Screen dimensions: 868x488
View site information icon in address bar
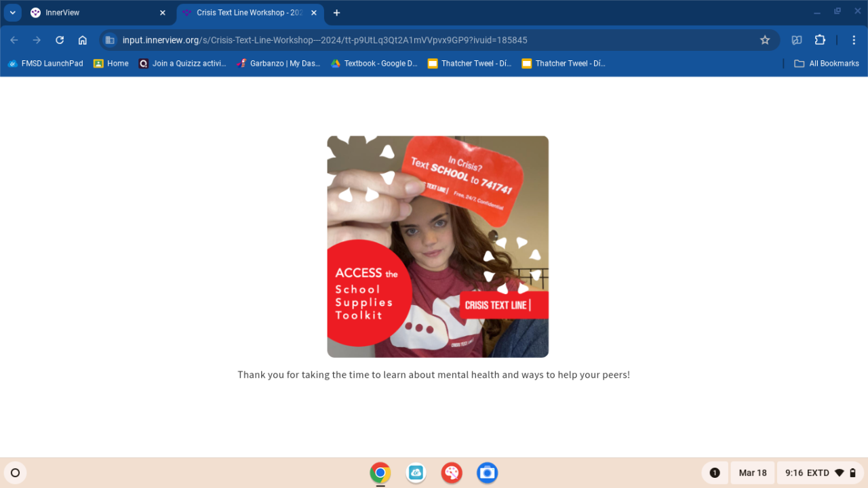(110, 40)
